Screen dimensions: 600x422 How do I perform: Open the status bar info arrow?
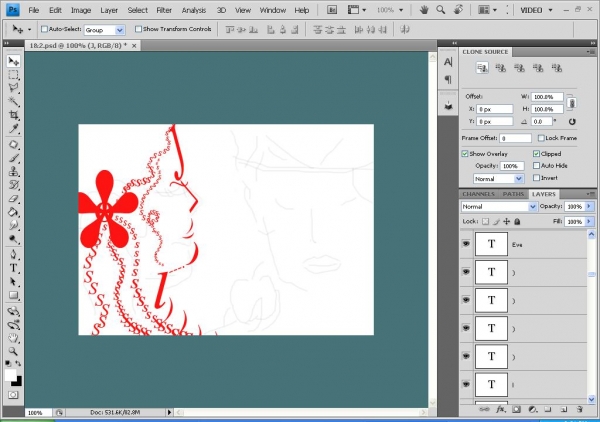[x=169, y=412]
